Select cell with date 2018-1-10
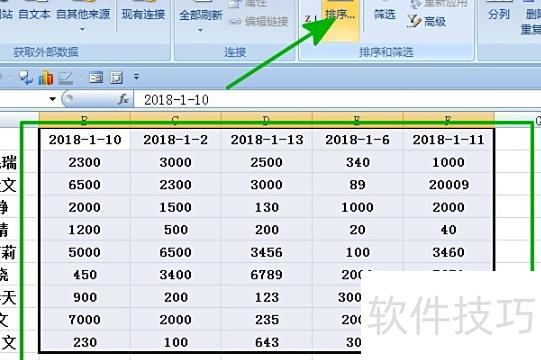Screen dimensions: 541x360 pos(85,140)
